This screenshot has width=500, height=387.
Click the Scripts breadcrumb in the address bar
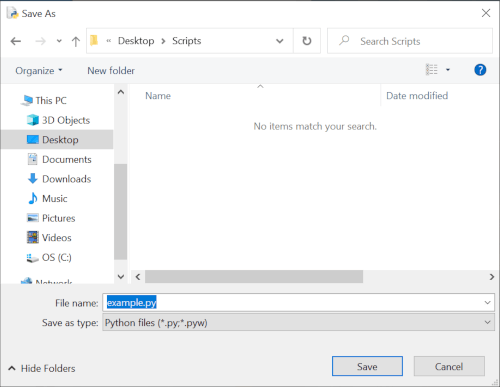click(187, 41)
